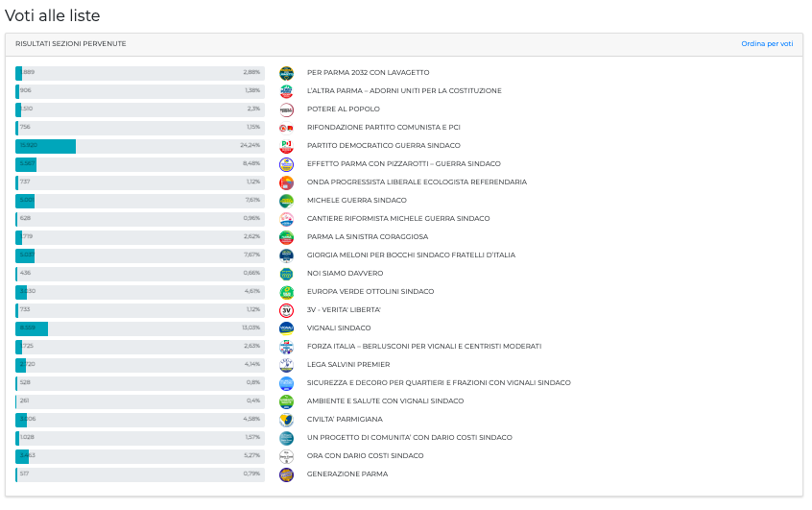Viewport: 812px width, 510px height.
Task: Click the 3V Verità Libertà logo
Action: (x=285, y=310)
